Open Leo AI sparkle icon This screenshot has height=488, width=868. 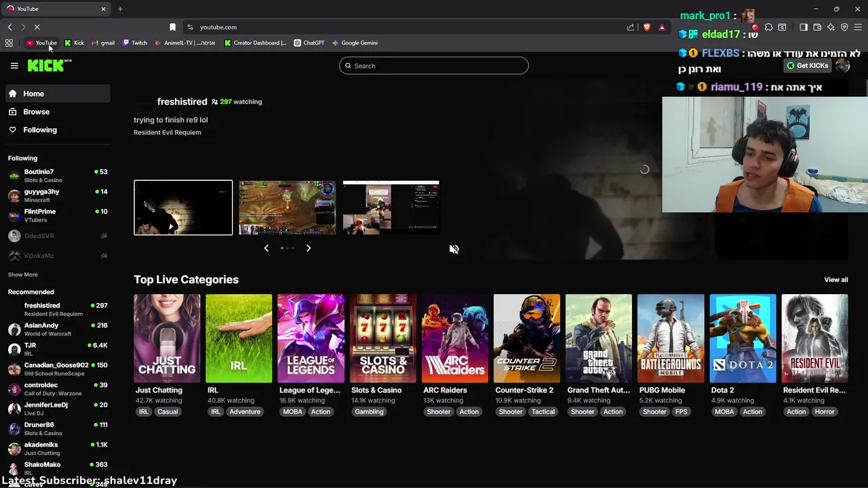click(831, 27)
